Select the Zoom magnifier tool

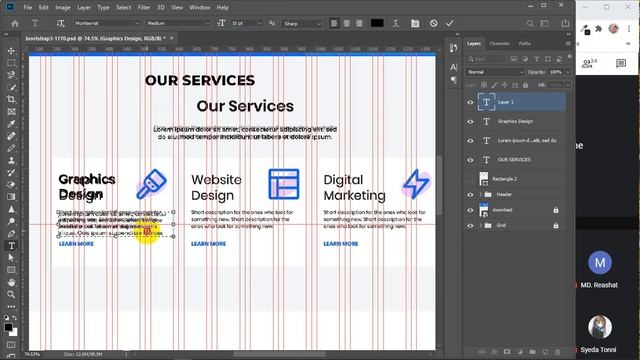(x=11, y=294)
